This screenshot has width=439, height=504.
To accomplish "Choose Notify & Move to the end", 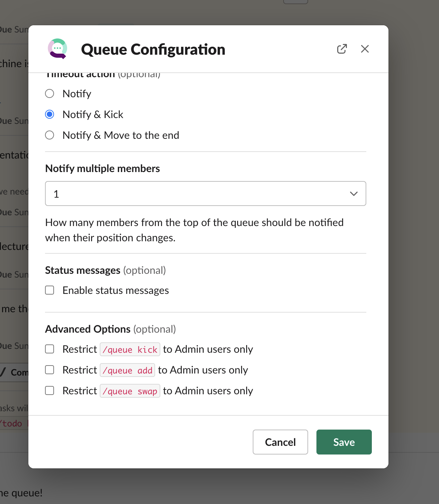I will pos(50,135).
